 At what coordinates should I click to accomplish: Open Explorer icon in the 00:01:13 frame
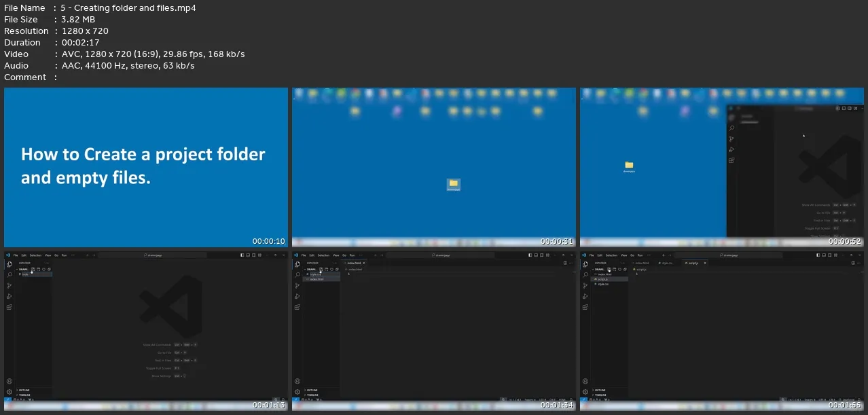tap(10, 264)
